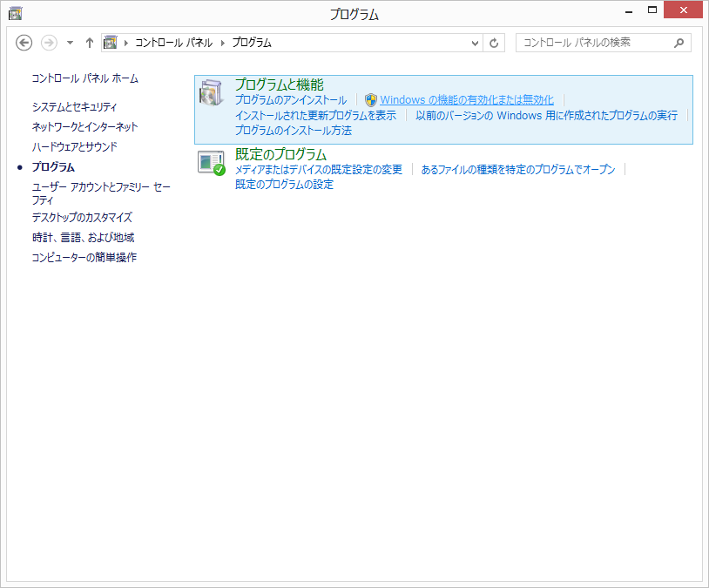
Task: Click プログラムのアンインストール link
Action: click(291, 100)
